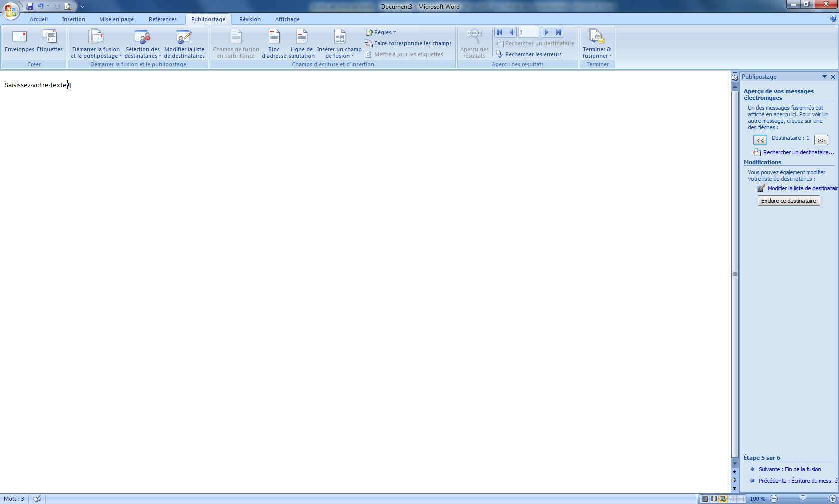This screenshot has width=839, height=504.
Task: Switch to Full Screen Reading view
Action: 714,499
